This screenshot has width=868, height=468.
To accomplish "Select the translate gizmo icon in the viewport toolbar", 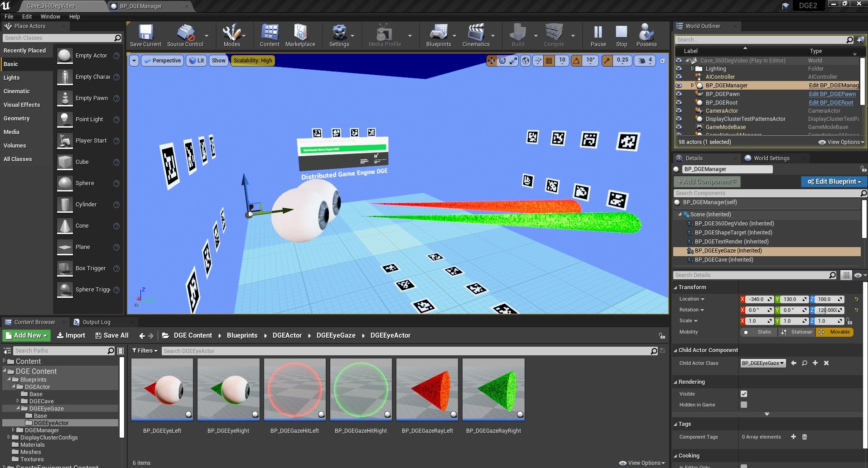I will (492, 60).
